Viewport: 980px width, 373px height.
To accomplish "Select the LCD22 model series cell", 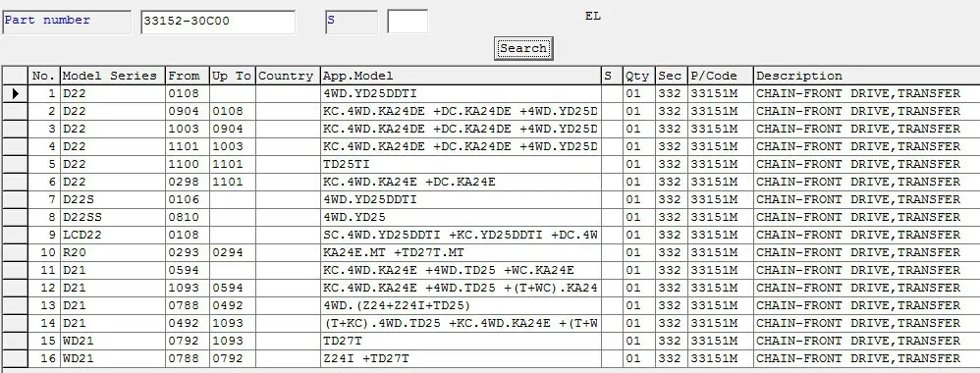I will coord(113,235).
